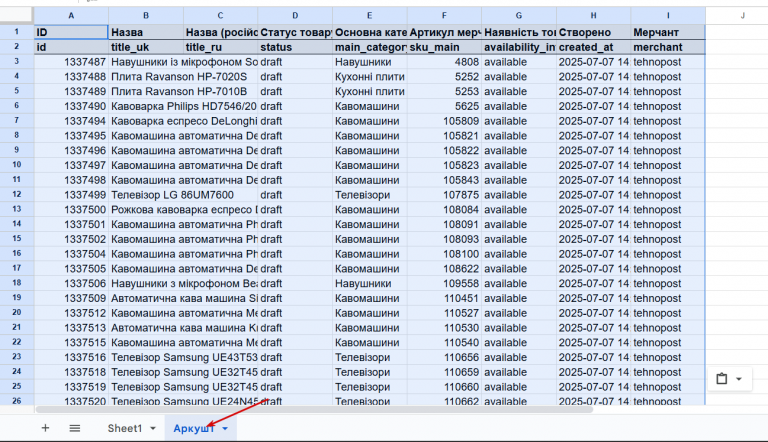Expand paste options dropdown arrow
This screenshot has width=768, height=442.
(x=739, y=378)
